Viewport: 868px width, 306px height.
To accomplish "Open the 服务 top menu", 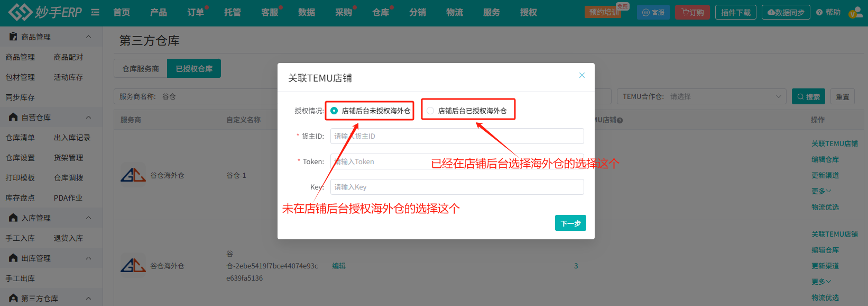I will [492, 12].
